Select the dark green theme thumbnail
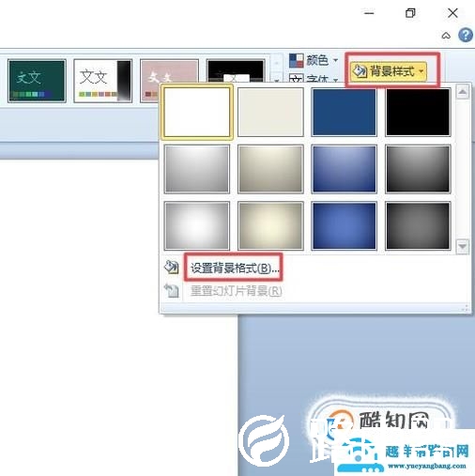The width and height of the screenshot is (475, 476). pyautogui.click(x=37, y=81)
